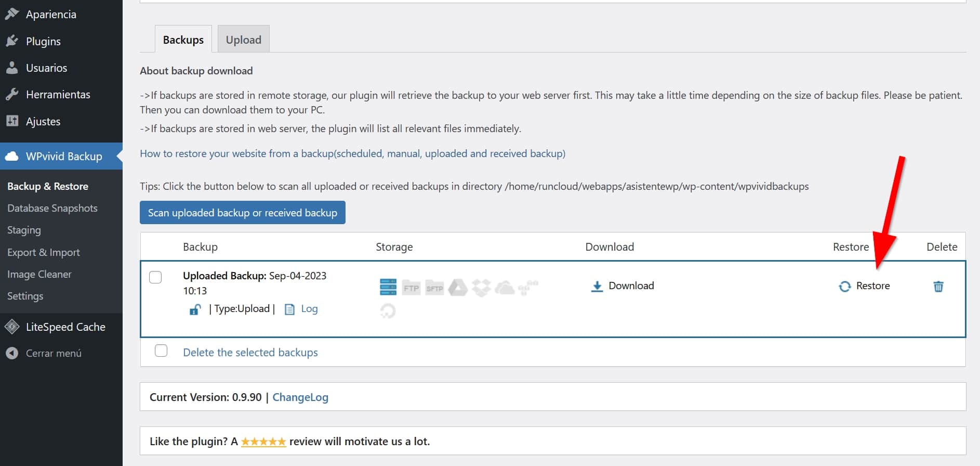This screenshot has width=980, height=466.
Task: Restore the uploaded backup
Action: (865, 286)
